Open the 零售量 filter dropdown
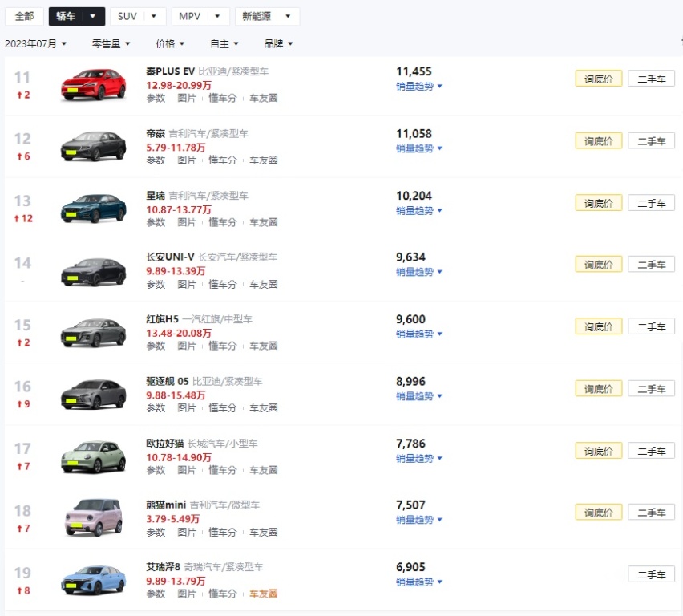The height and width of the screenshot is (616, 683). (111, 43)
